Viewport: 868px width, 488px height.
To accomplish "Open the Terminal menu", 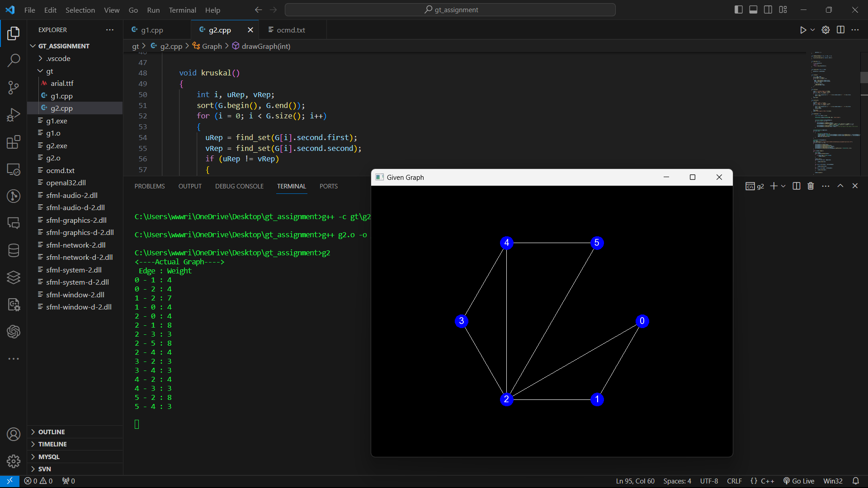I will point(182,10).
